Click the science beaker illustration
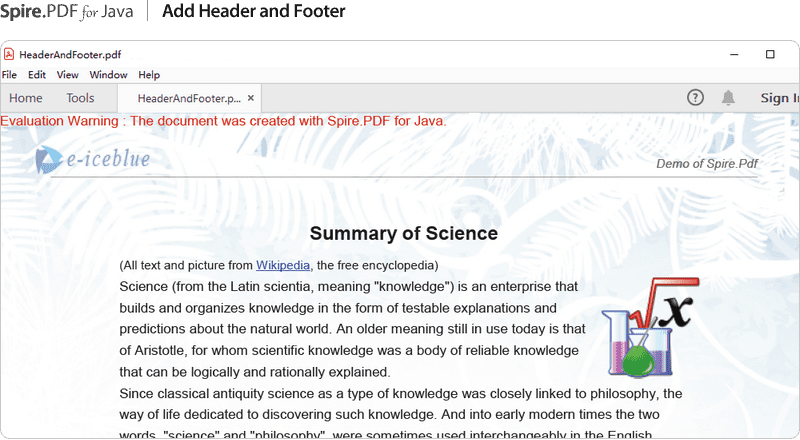 click(650, 327)
